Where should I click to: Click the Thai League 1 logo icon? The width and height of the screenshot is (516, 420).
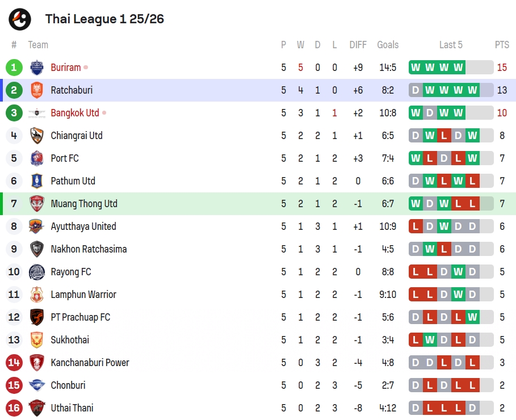tap(20, 19)
